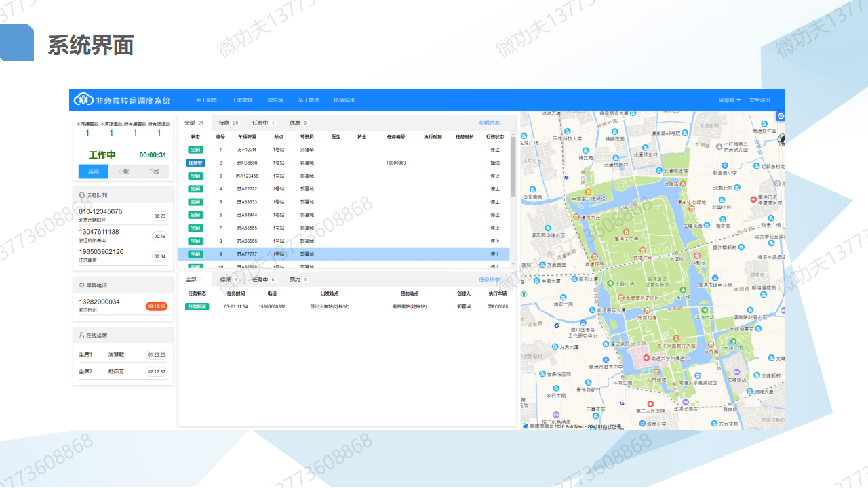Open the 工单管理 menu
Image resolution: width=868 pixels, height=488 pixels.
tap(242, 100)
